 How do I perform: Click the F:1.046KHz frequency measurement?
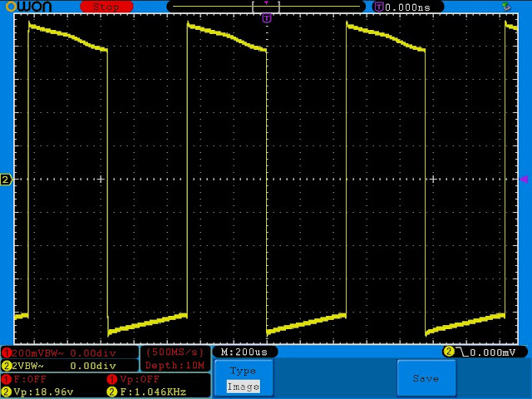153,392
